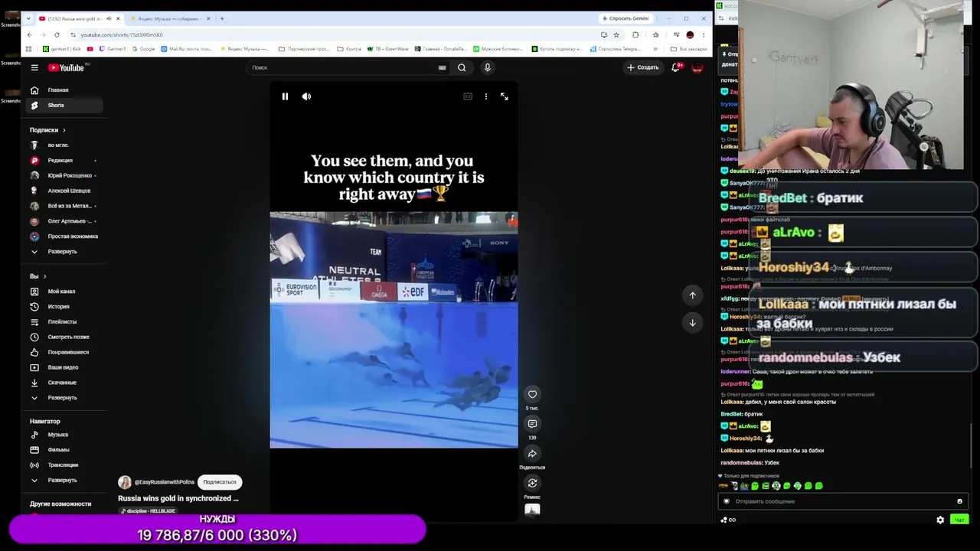Pause the Short video
The width and height of the screenshot is (980, 551).
(x=285, y=96)
